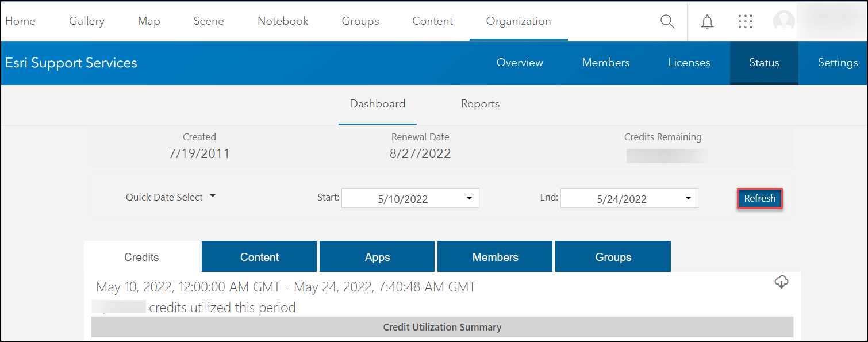Screen dimensions: 868x342
Task: Open the notifications bell
Action: coord(708,22)
